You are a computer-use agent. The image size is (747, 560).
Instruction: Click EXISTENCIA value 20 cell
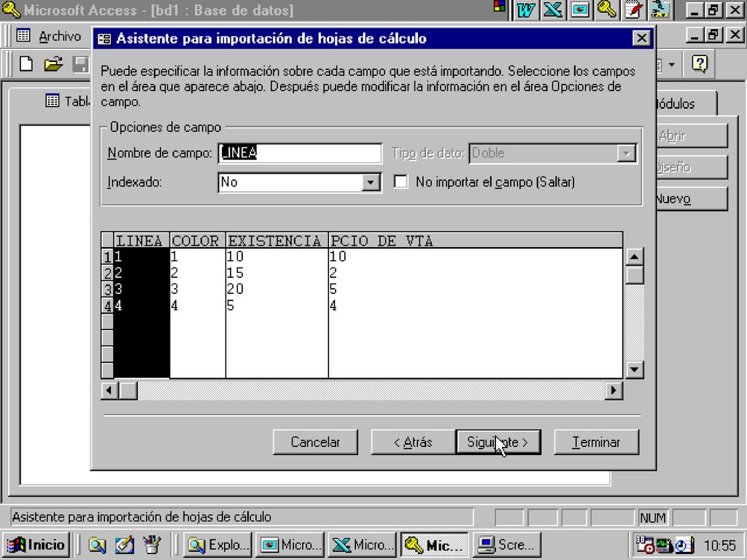276,289
